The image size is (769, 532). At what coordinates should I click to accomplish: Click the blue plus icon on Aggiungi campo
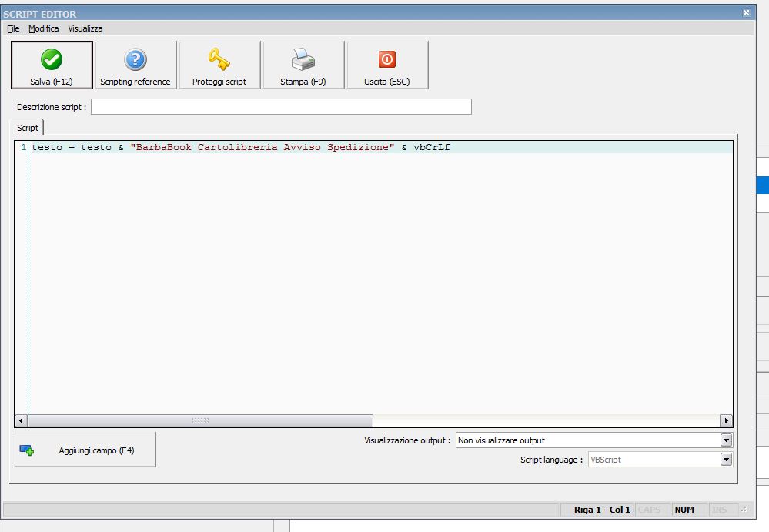[x=27, y=450]
